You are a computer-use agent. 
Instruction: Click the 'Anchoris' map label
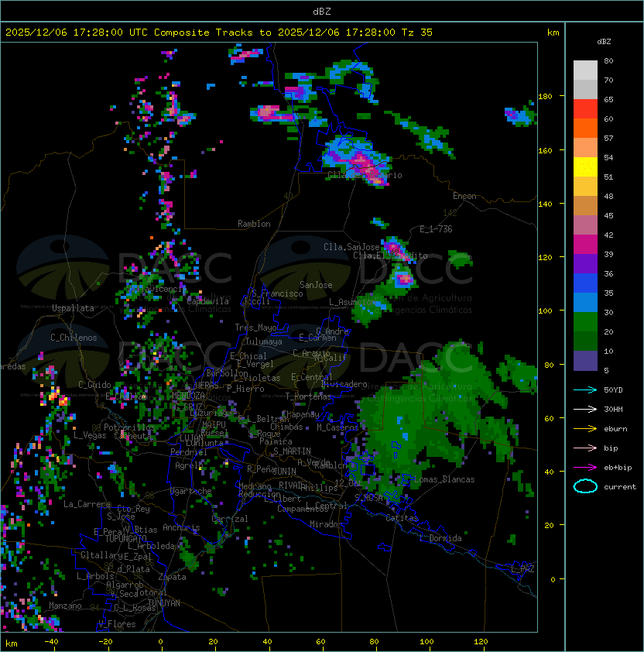click(x=181, y=527)
